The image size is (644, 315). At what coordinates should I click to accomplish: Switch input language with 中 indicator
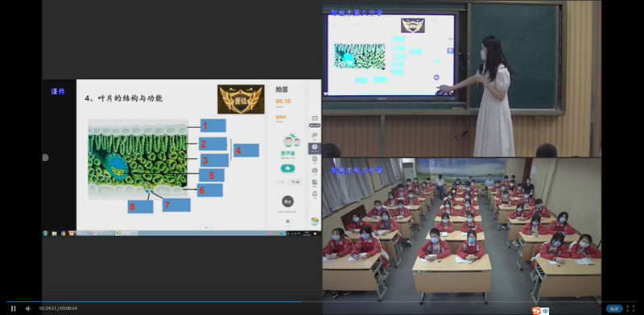(x=545, y=311)
